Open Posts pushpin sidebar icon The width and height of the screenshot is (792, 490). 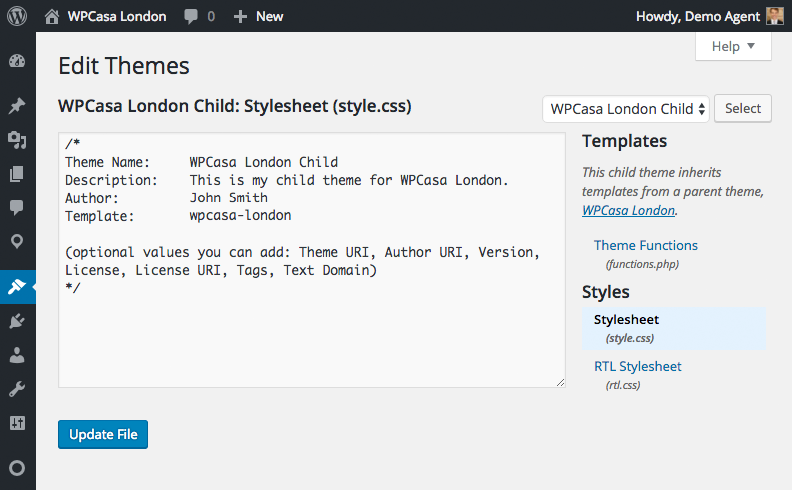coord(17,106)
